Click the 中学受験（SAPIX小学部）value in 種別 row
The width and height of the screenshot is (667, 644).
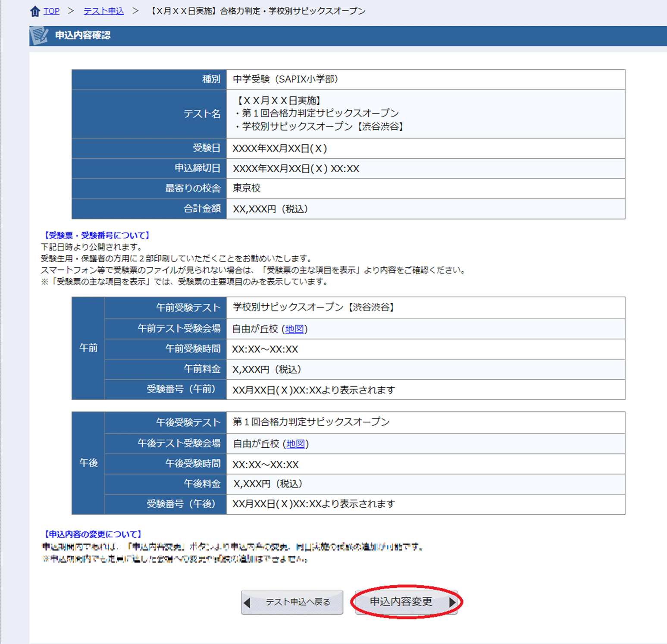click(x=285, y=79)
